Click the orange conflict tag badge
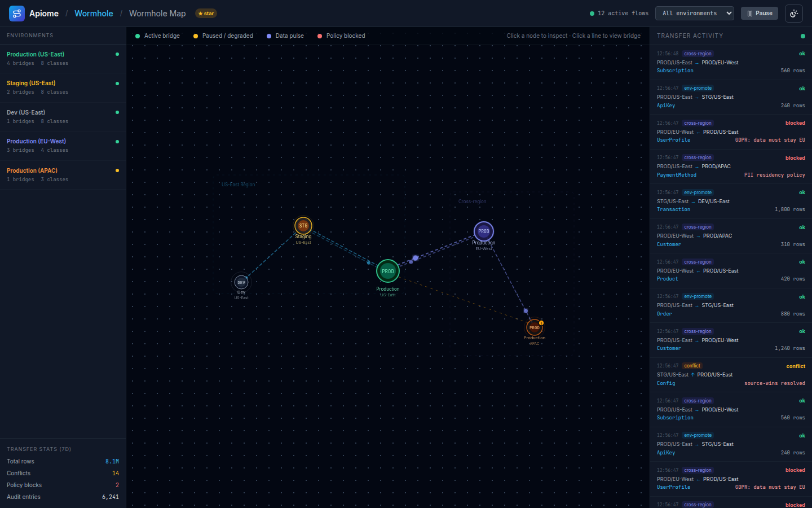 click(x=692, y=366)
